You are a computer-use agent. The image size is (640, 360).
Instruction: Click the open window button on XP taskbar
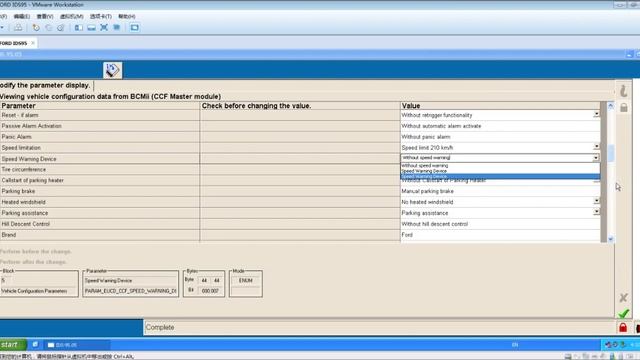click(76, 345)
